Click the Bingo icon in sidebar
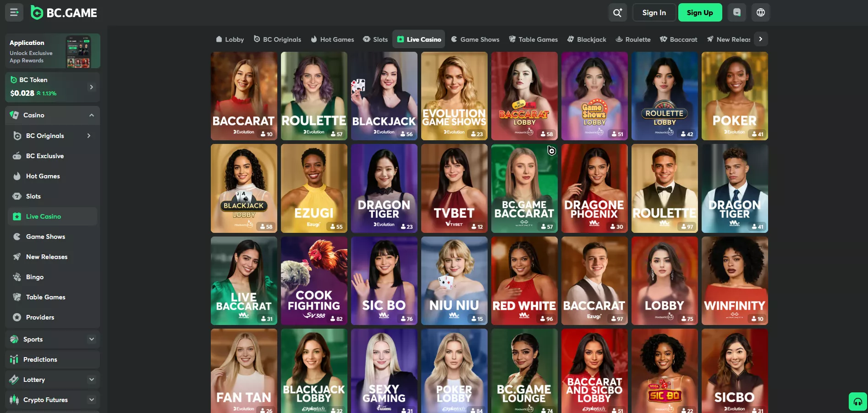 click(17, 277)
